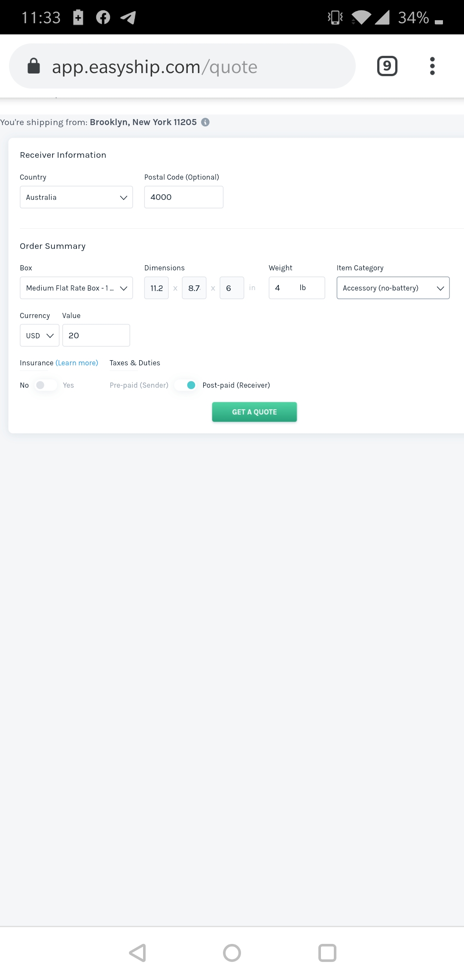Toggle the Insurance No/Yes switch

click(46, 385)
